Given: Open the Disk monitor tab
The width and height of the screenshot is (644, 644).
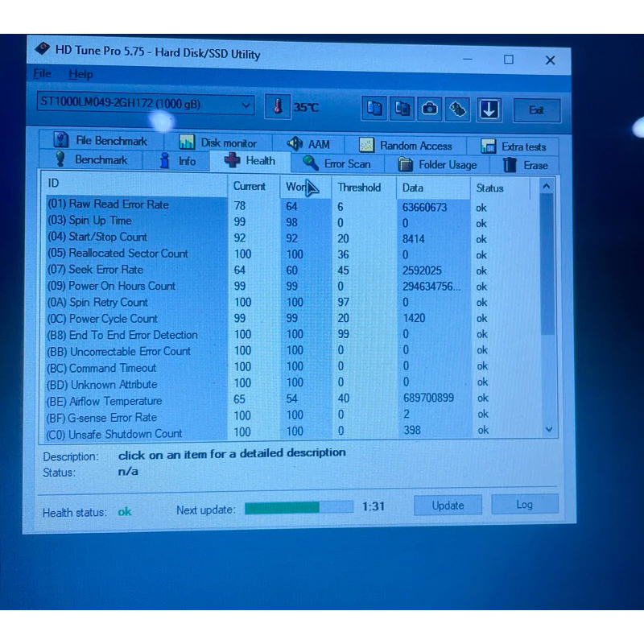Looking at the screenshot, I should tap(218, 142).
